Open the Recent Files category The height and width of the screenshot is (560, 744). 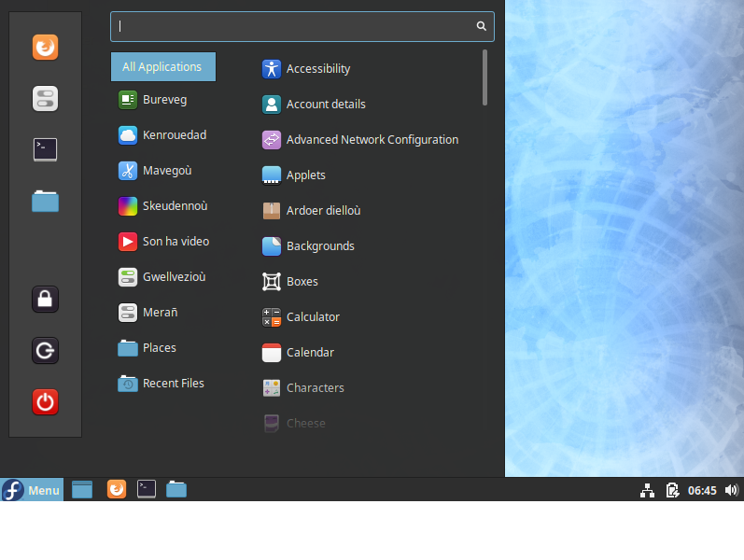(x=163, y=384)
